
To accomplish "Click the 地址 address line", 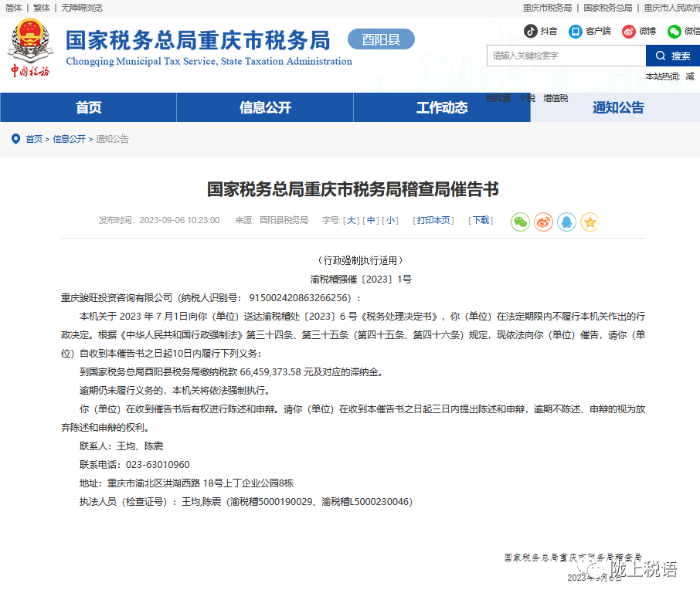I will [x=187, y=483].
